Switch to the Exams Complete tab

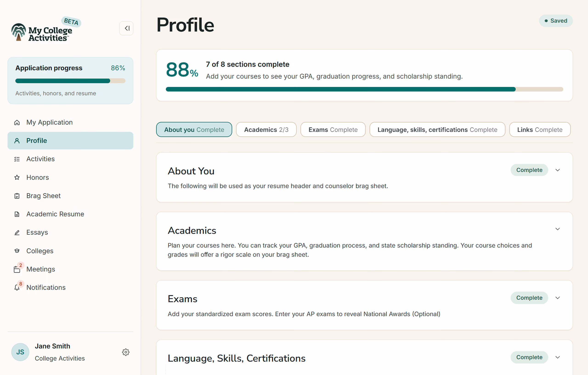[x=333, y=130]
